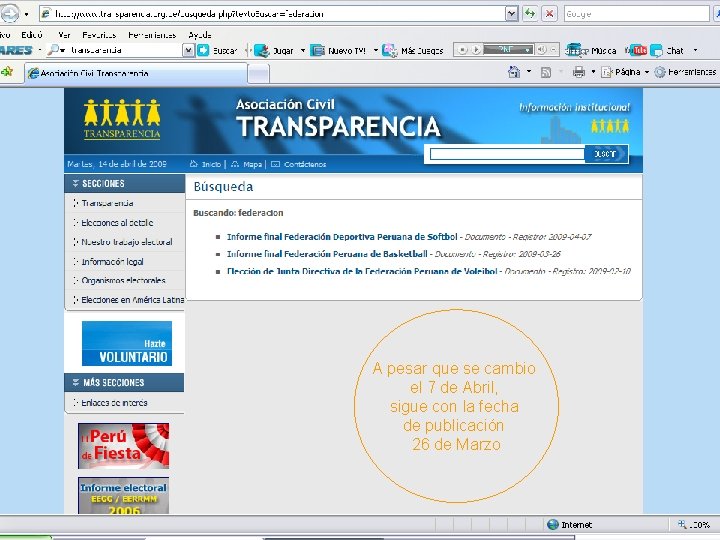Click the Ares toolbar search text field
The height and width of the screenshot is (540, 720).
point(125,50)
